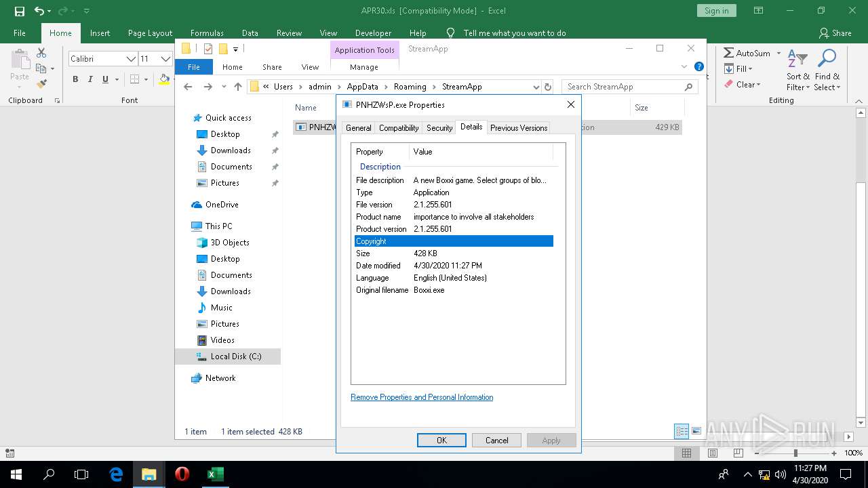Click the Excel Save icon
The image size is (868, 488).
[x=20, y=11]
